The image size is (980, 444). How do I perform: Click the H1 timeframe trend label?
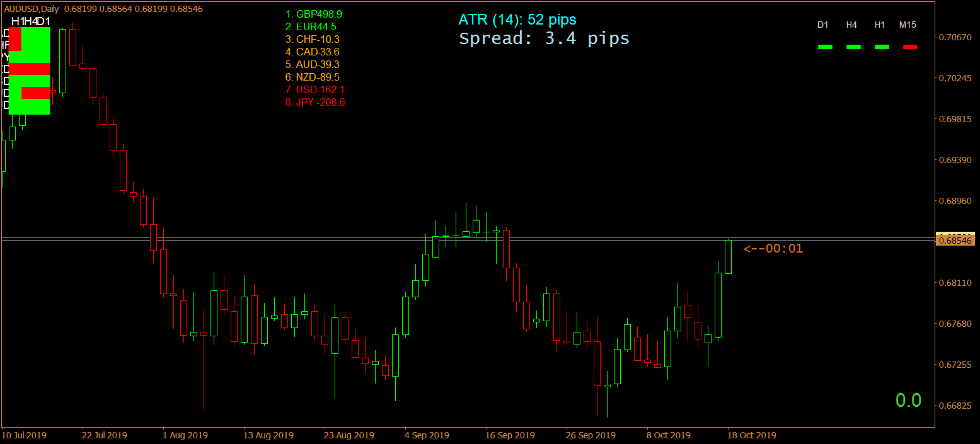point(880,25)
